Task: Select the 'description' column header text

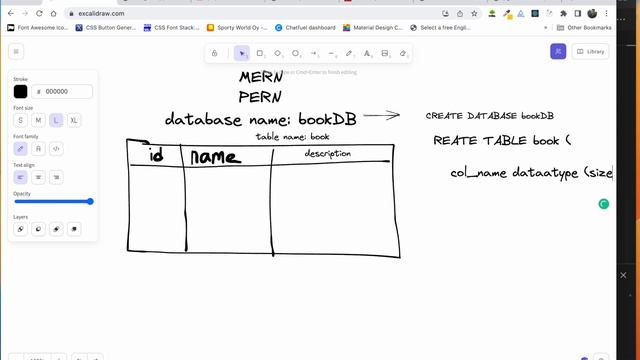Action: coord(327,154)
